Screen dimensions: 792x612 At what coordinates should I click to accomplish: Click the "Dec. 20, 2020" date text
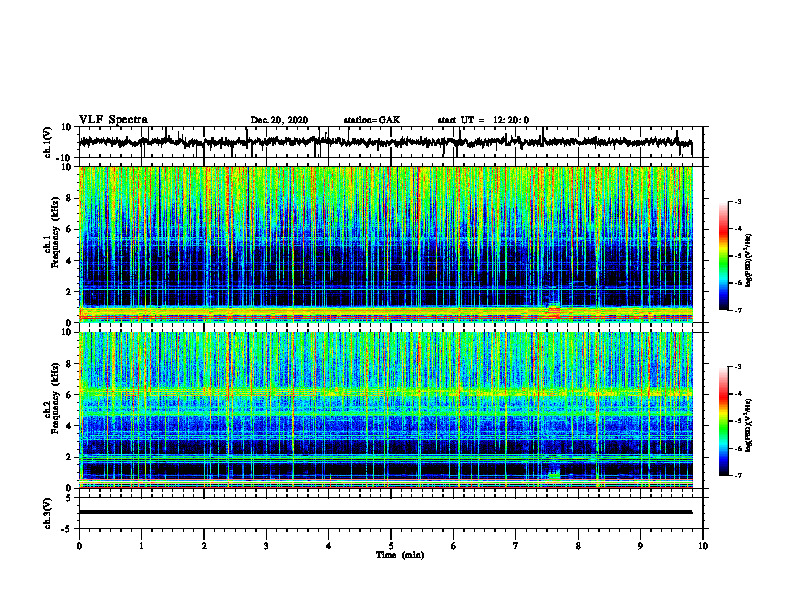(279, 120)
